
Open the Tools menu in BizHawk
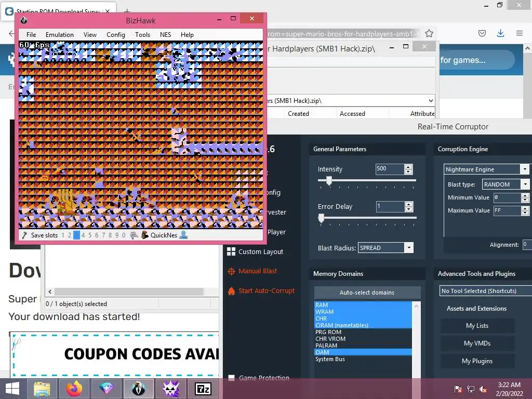pos(142,35)
